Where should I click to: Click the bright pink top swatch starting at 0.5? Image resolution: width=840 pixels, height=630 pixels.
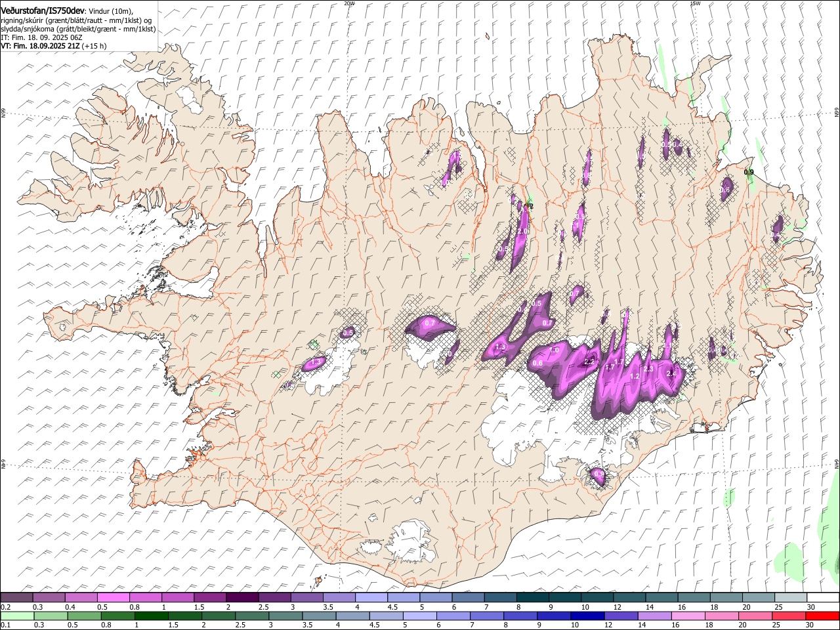point(113,598)
